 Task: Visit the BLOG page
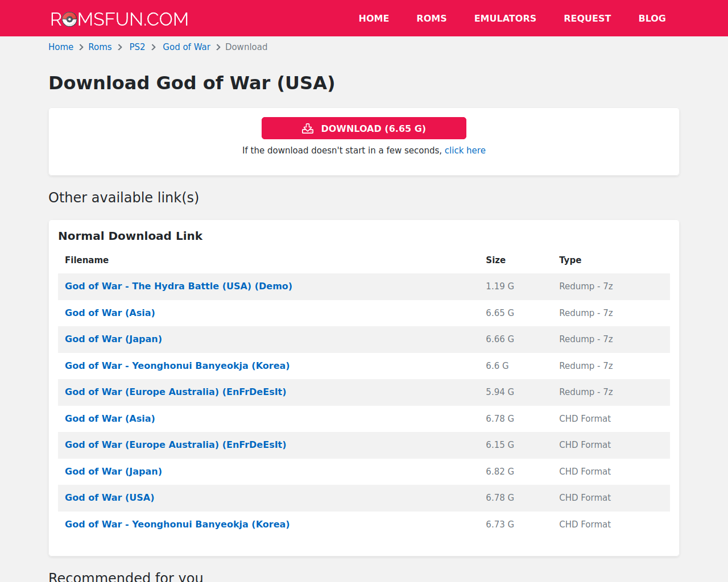coord(652,18)
